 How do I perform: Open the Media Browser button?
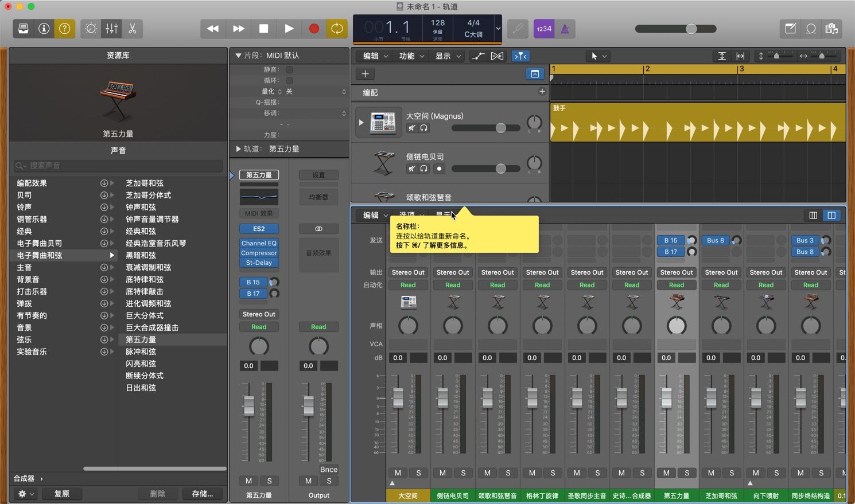tap(831, 29)
